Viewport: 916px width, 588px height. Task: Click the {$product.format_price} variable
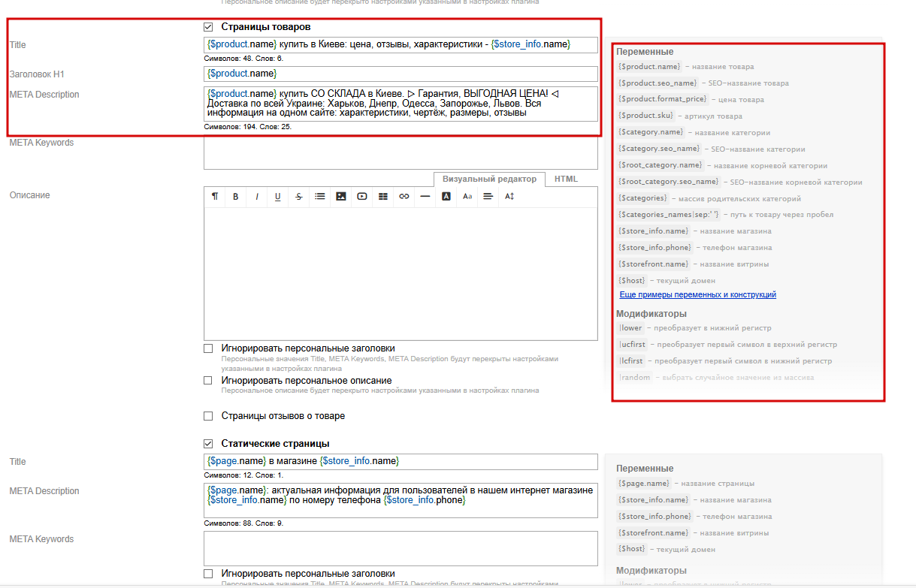pos(663,100)
